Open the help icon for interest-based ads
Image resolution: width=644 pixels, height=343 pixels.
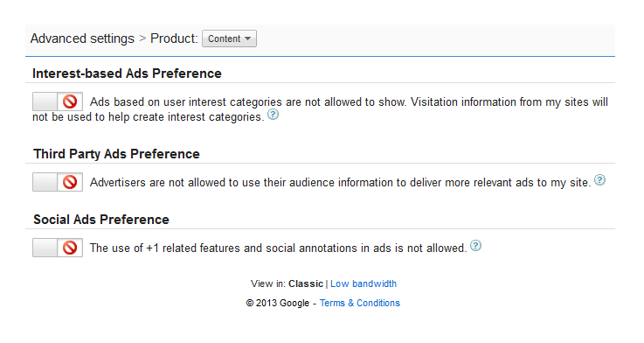pos(274,115)
